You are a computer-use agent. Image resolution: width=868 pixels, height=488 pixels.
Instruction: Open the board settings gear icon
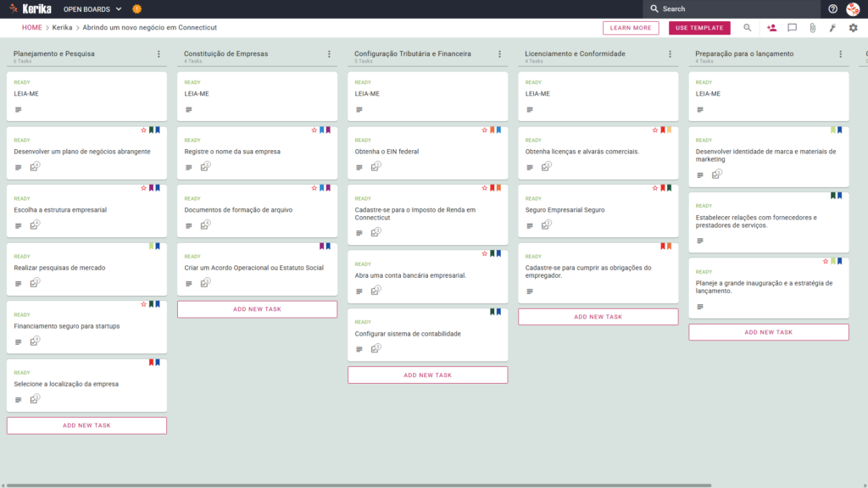[x=853, y=28]
